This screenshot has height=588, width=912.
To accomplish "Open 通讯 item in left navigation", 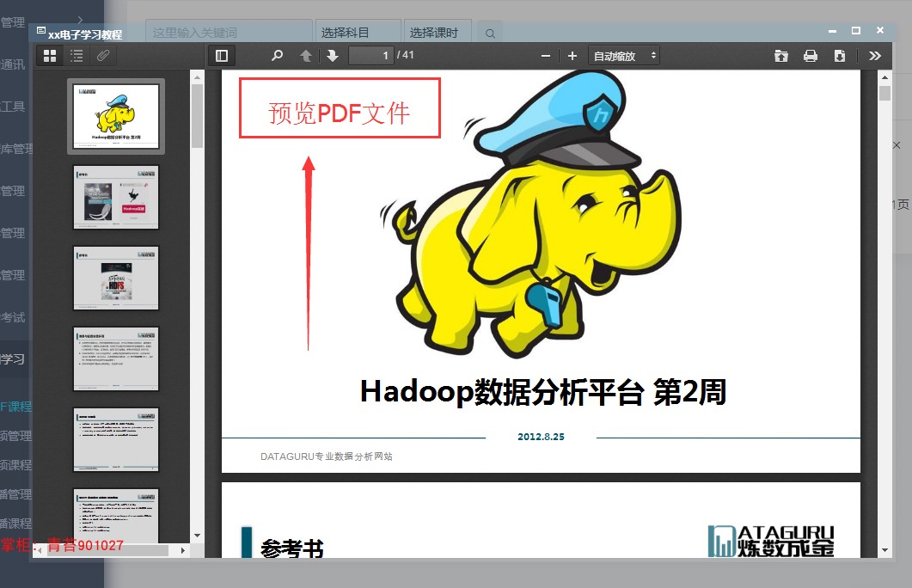I will pos(14,64).
